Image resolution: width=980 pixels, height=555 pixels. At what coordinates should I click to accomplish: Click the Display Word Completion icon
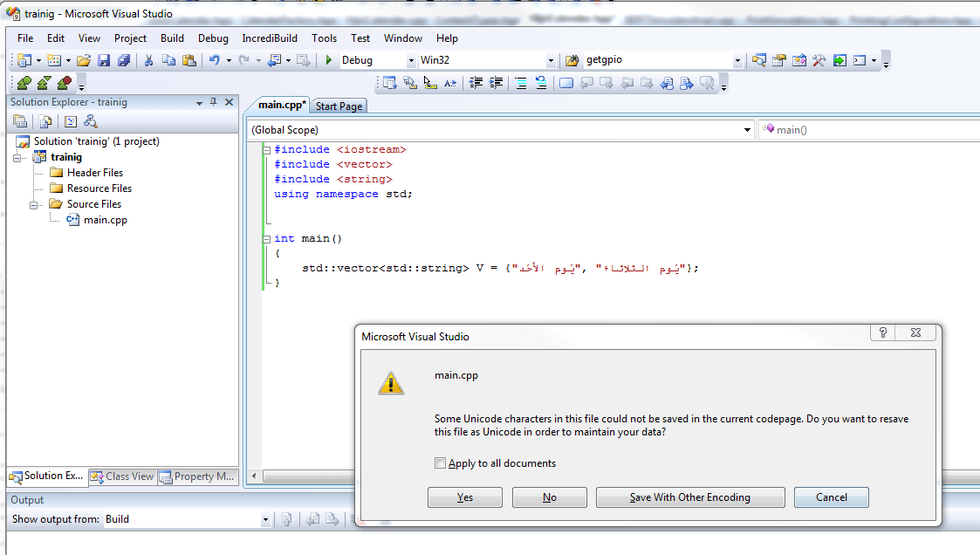(x=450, y=83)
